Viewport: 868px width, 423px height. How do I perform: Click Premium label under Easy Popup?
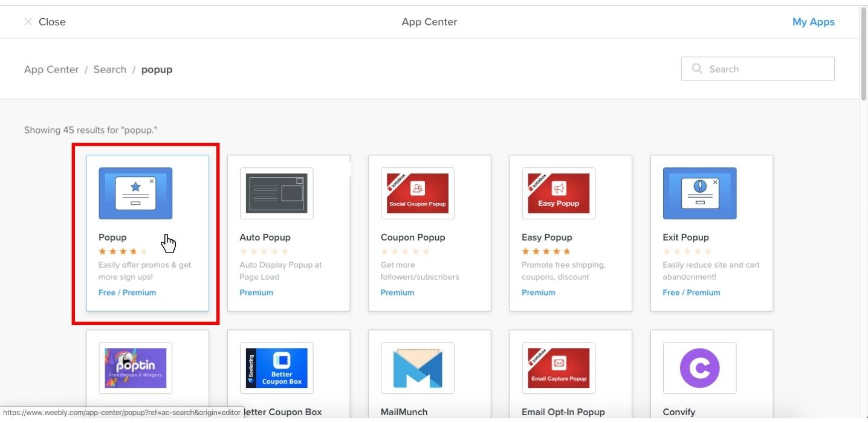click(538, 292)
